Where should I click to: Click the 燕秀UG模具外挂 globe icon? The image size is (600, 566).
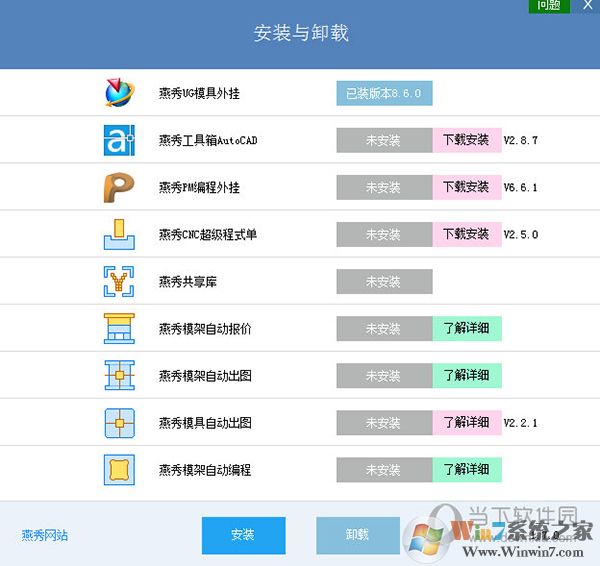[119, 93]
